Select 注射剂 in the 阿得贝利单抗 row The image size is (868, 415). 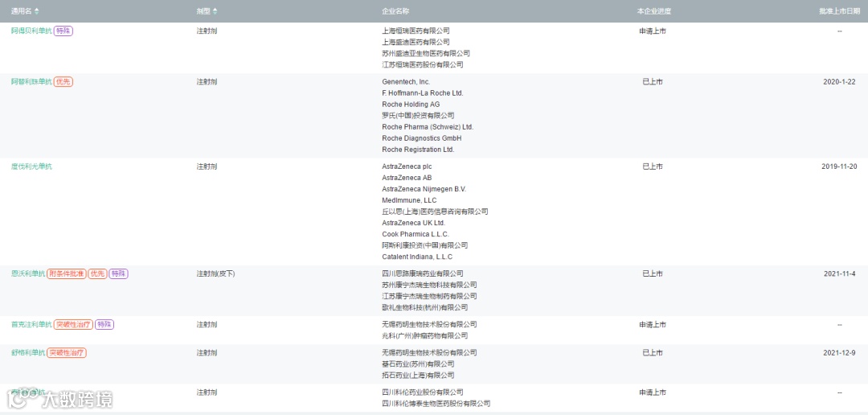click(207, 31)
